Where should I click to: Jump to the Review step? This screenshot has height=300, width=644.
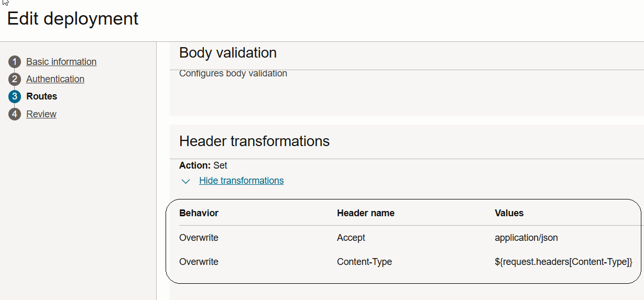pyautogui.click(x=41, y=114)
